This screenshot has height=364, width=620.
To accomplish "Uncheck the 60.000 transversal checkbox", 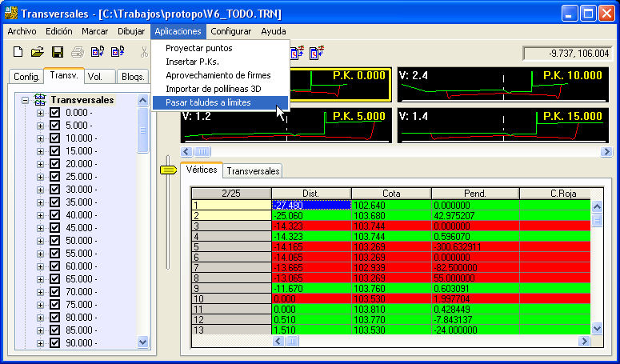I will [54, 266].
